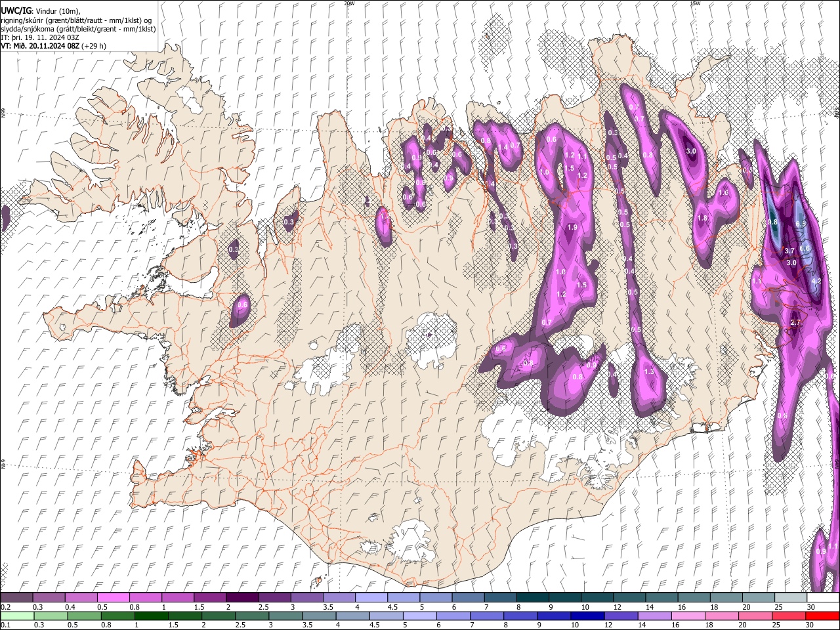This screenshot has width=840, height=630.
Task: Pick the darkest purple swatch above label 2
Action: click(241, 597)
